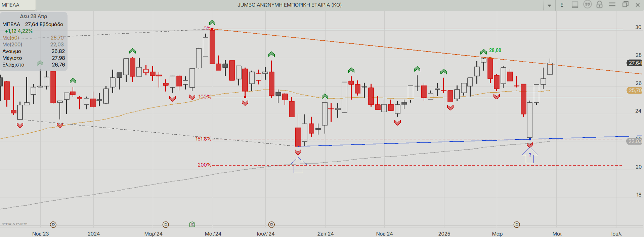Click the E button in the title bar
The height and width of the screenshot is (237, 644).
pyautogui.click(x=562, y=5)
